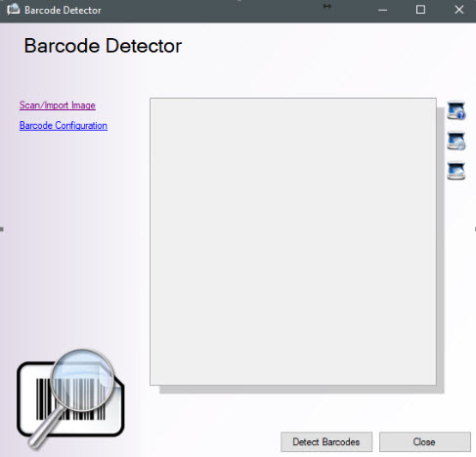Click the Barcode Detector title bar text

(x=63, y=10)
